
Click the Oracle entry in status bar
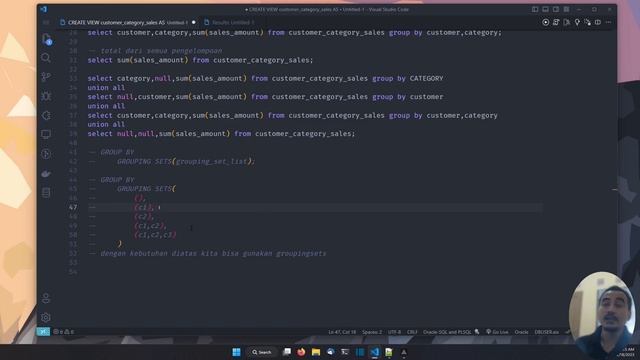tap(521, 332)
